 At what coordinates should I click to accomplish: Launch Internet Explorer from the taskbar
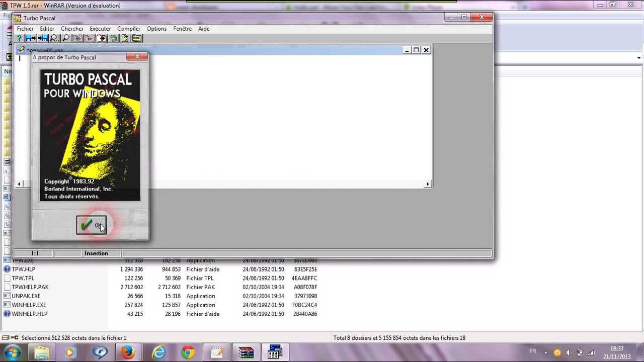coord(158,353)
